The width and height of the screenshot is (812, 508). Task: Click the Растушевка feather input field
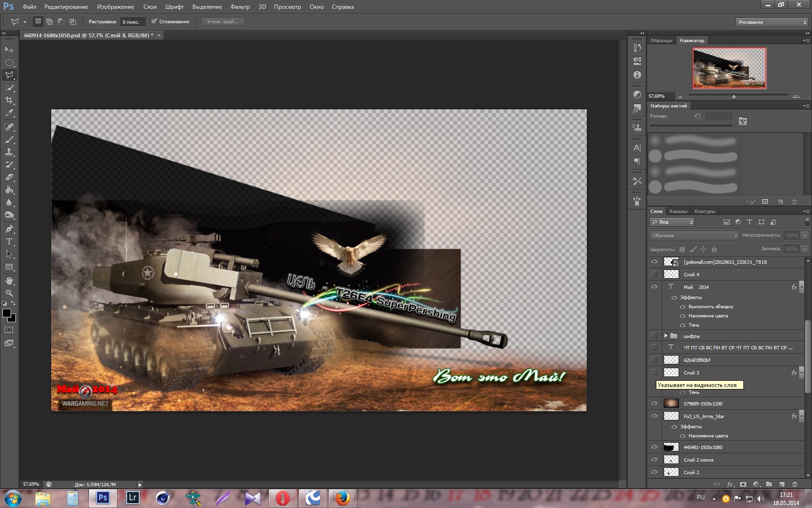pyautogui.click(x=132, y=22)
